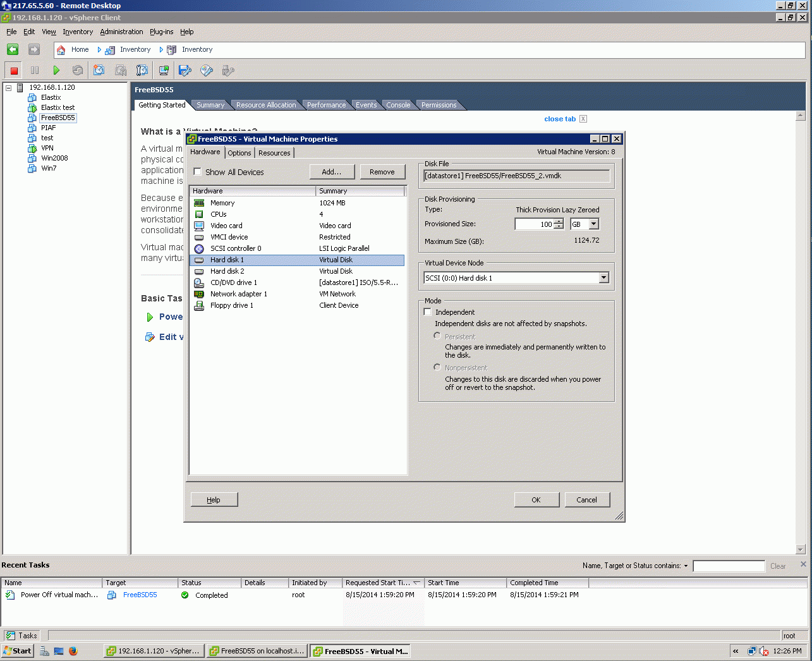This screenshot has width=812, height=661.
Task: Open the first Inventory breadcrumb dropdown arrow
Action: tap(99, 50)
